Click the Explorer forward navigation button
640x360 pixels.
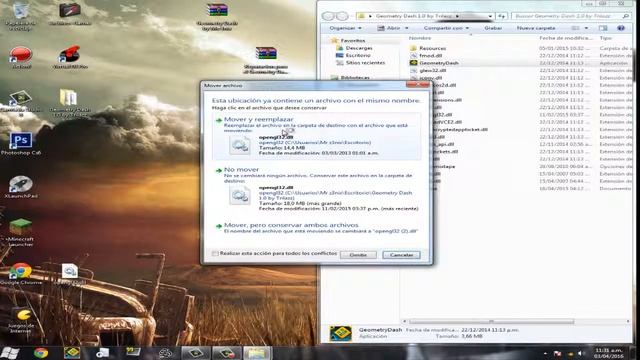[342, 16]
